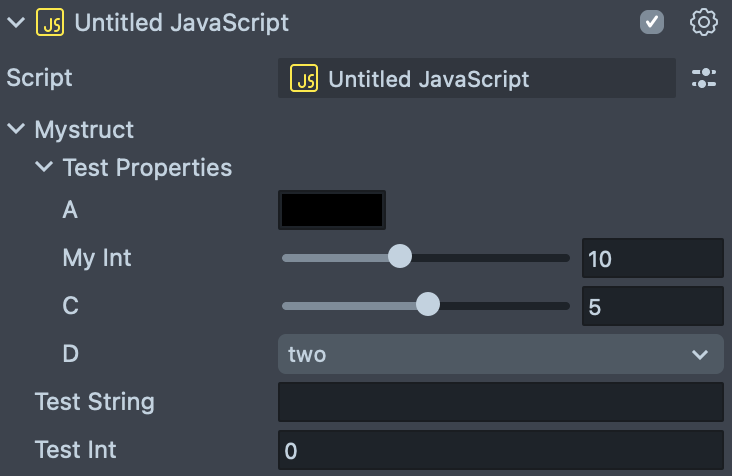Click the script picker sliders icon
The width and height of the screenshot is (732, 476).
coord(704,78)
